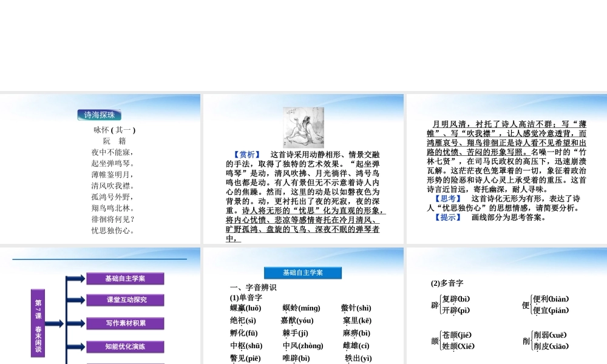
Task: Open the purple "知能优化演练" outline button
Action: click(x=125, y=346)
